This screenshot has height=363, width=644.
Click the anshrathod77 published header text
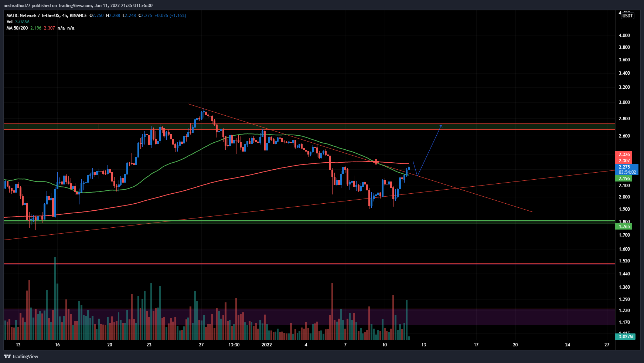pyautogui.click(x=78, y=5)
